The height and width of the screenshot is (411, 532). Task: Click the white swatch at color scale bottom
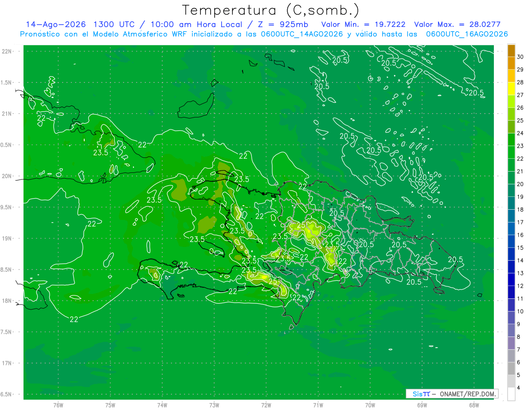coord(511,394)
